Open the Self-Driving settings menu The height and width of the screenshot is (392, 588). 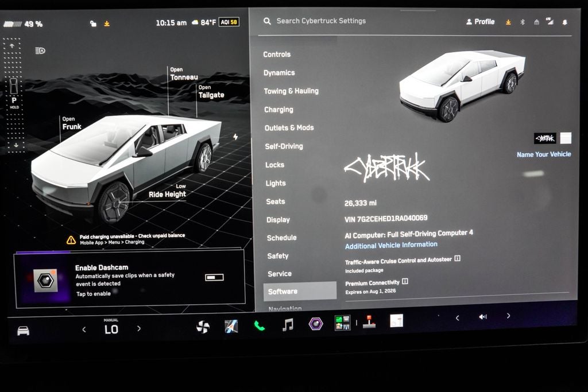[284, 146]
